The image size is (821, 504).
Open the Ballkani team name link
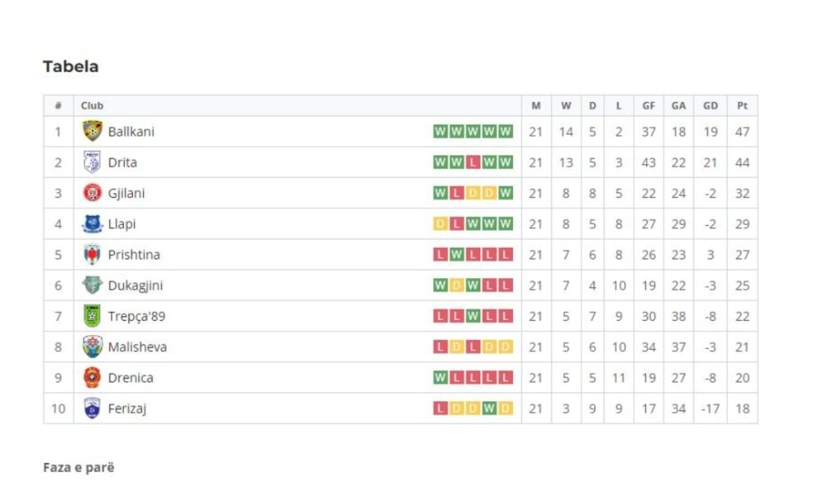click(x=131, y=132)
